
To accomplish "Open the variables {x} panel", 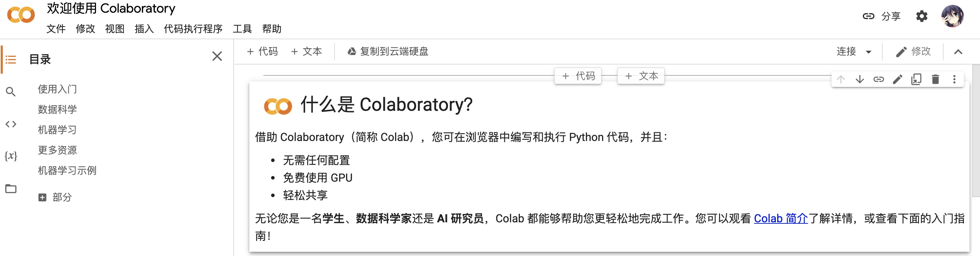I will click(11, 156).
